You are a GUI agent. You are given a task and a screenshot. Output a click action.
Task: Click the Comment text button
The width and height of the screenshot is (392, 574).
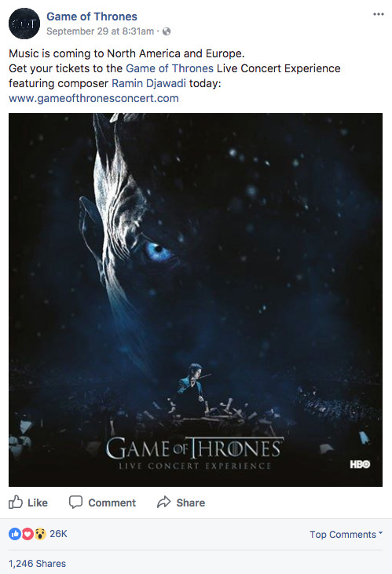112,503
